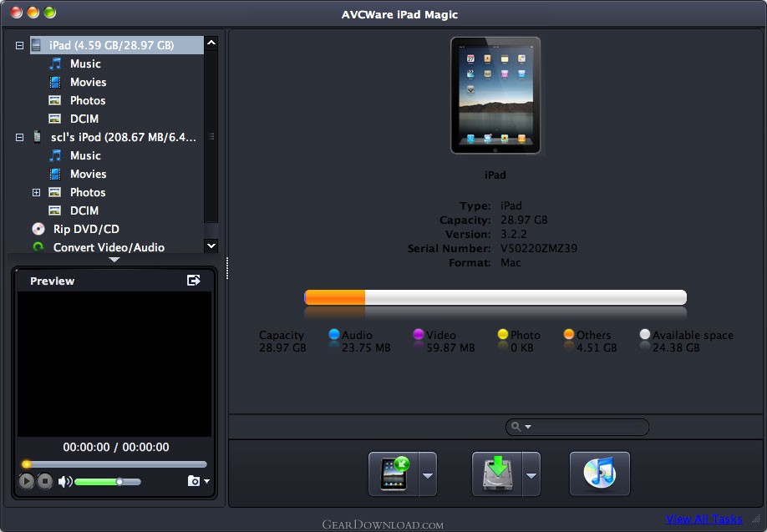
Task: Open DCIM under iPad
Action: coord(84,119)
